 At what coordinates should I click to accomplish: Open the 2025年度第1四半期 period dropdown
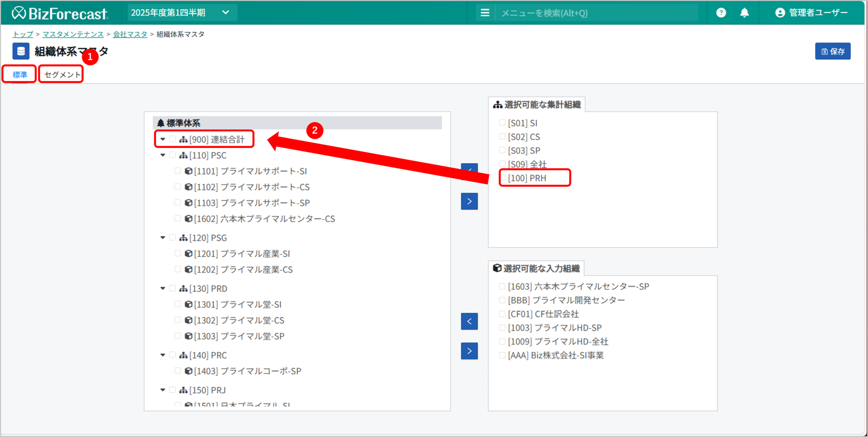181,13
